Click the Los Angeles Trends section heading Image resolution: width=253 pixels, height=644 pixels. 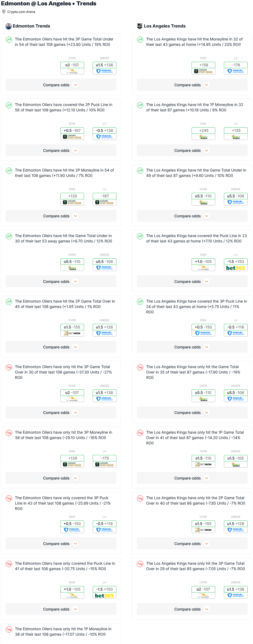click(165, 26)
